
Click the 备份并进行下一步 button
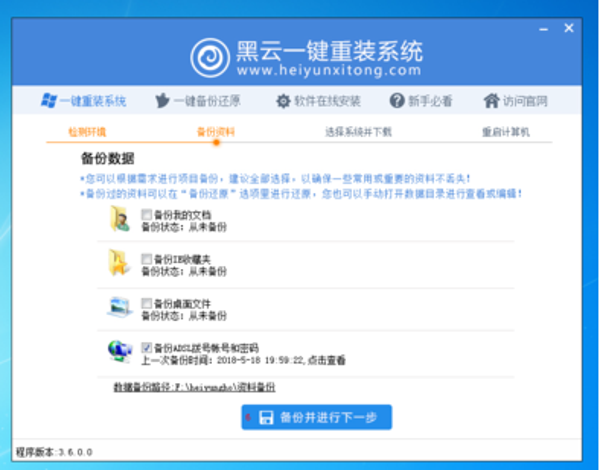tap(316, 417)
